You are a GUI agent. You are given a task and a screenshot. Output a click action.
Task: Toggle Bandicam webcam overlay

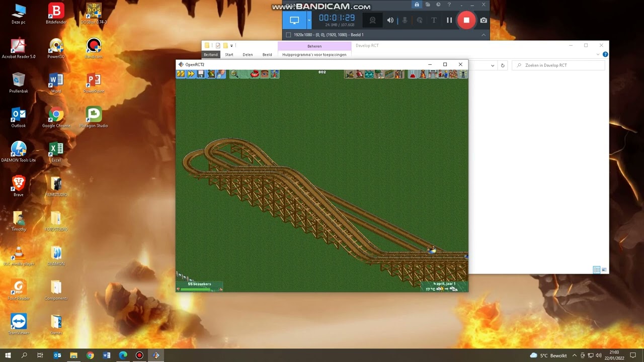tap(372, 20)
